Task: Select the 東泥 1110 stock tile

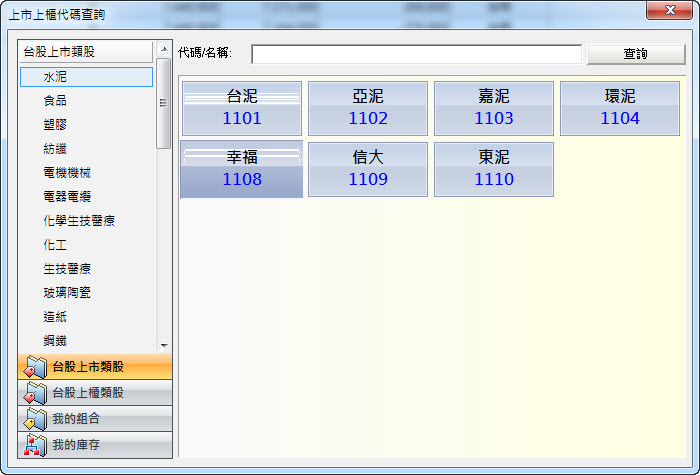Action: pyautogui.click(x=494, y=169)
